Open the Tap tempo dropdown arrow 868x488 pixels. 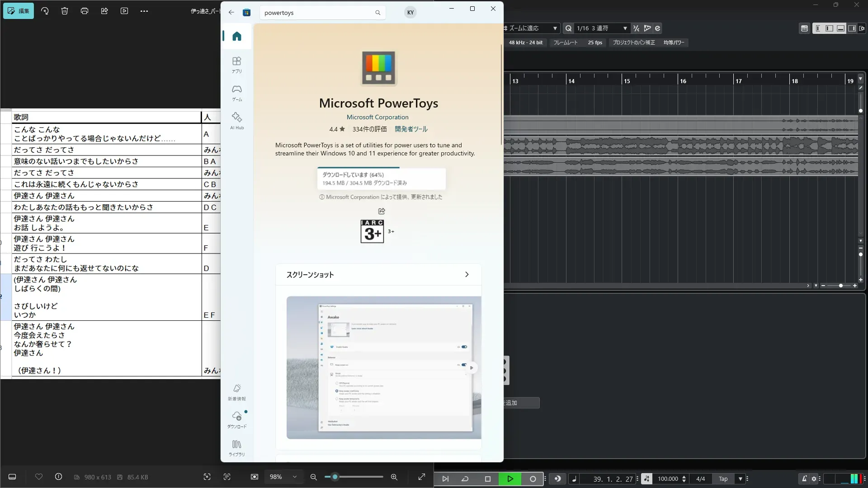click(740, 479)
